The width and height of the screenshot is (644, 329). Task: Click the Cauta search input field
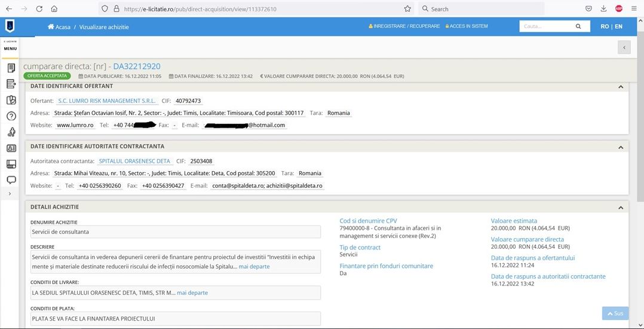pos(547,26)
